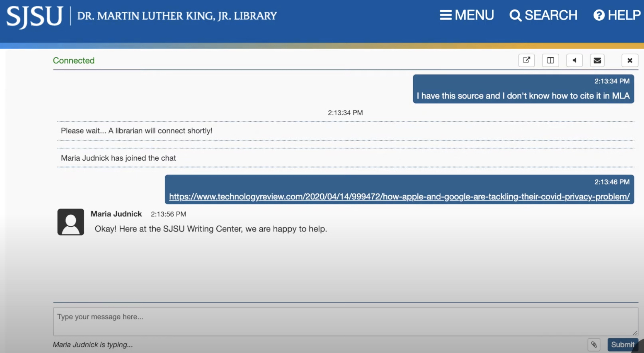This screenshot has height=353, width=644.
Task: Open the technologyreview.com article link
Action: click(399, 197)
